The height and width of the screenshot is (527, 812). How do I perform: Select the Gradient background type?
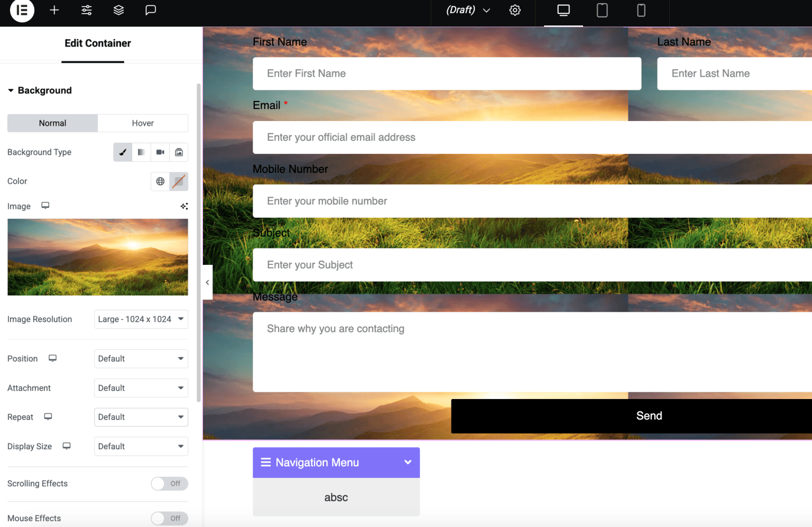point(141,152)
